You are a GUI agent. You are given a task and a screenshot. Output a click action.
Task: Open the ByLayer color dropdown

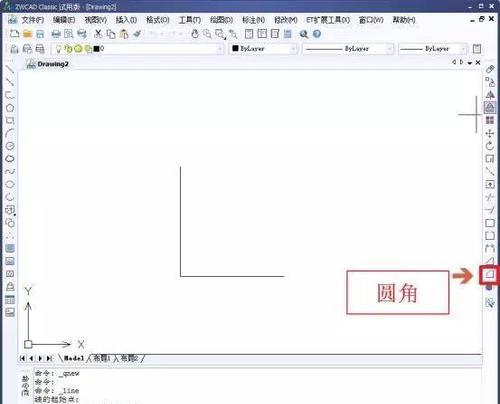pyautogui.click(x=263, y=49)
